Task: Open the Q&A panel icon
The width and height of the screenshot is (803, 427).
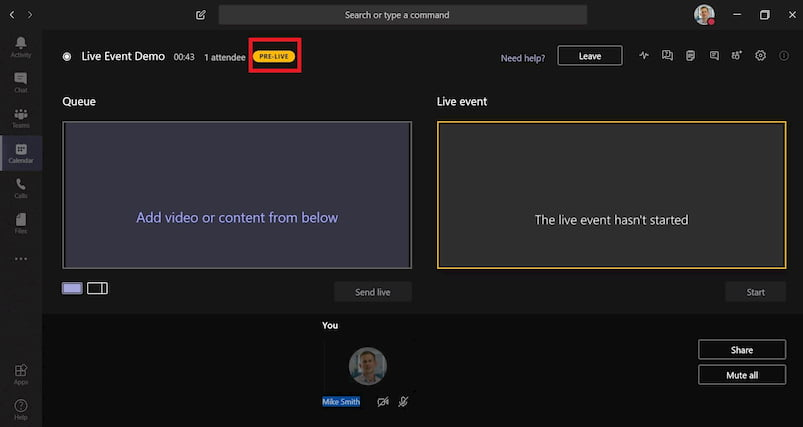Action: click(667, 56)
